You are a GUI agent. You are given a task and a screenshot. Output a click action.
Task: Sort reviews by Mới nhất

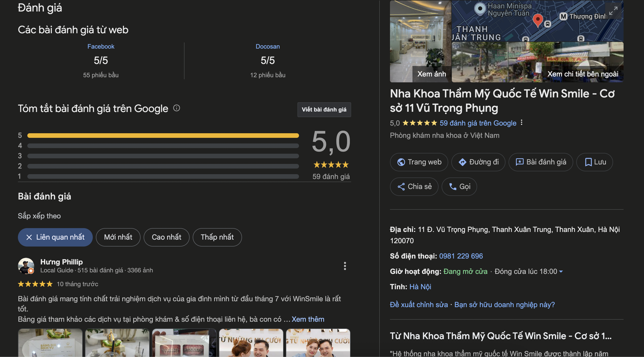pos(118,237)
